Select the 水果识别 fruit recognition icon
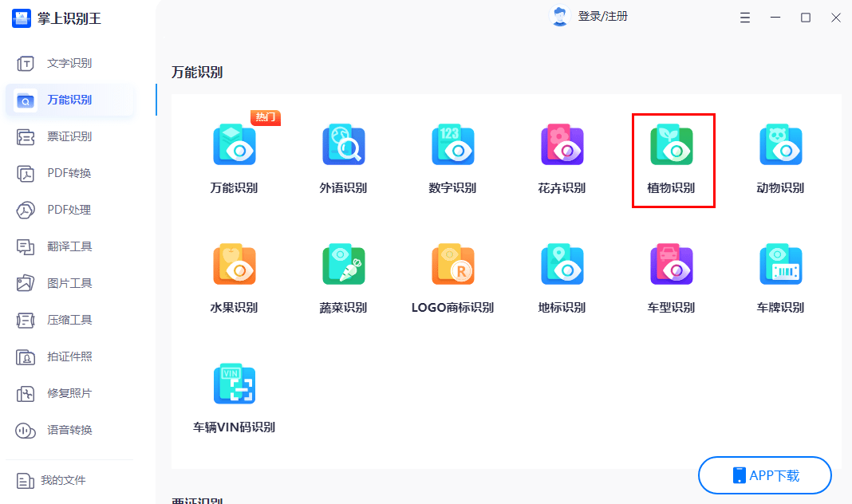The image size is (852, 504). pos(234,266)
